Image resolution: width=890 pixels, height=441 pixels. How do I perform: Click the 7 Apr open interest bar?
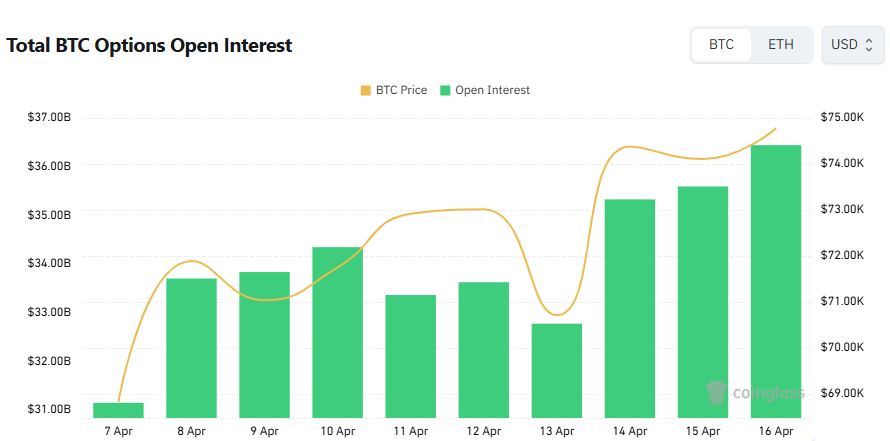point(118,409)
